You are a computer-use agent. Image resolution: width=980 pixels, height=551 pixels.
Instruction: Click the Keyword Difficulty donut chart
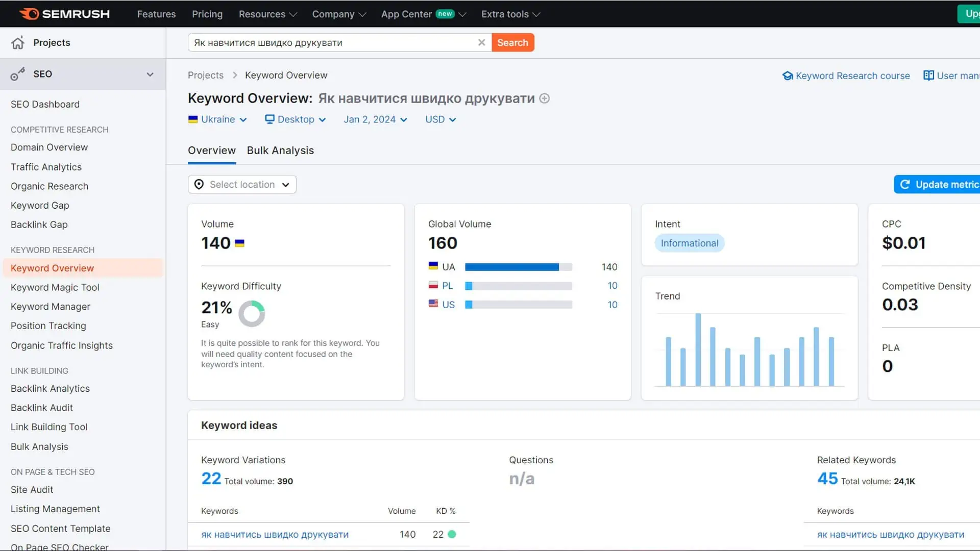pos(252,313)
